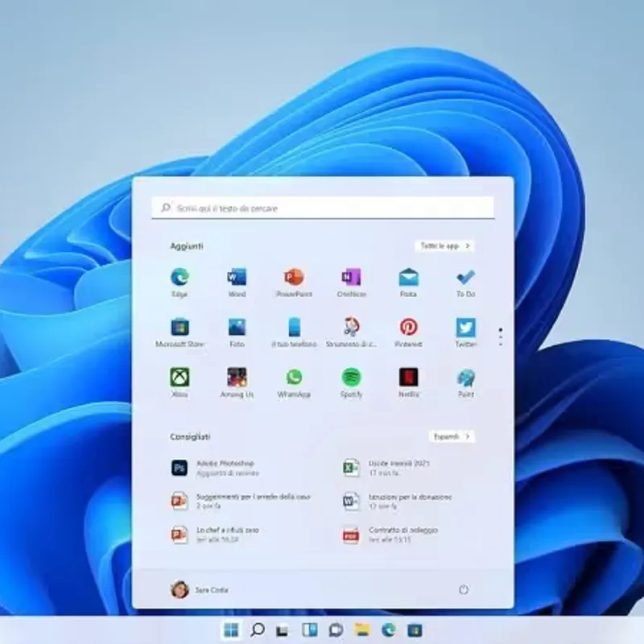Open the Uscite mensili 2021 spreadsheet
Viewport: 644px width, 644px height.
387,468
